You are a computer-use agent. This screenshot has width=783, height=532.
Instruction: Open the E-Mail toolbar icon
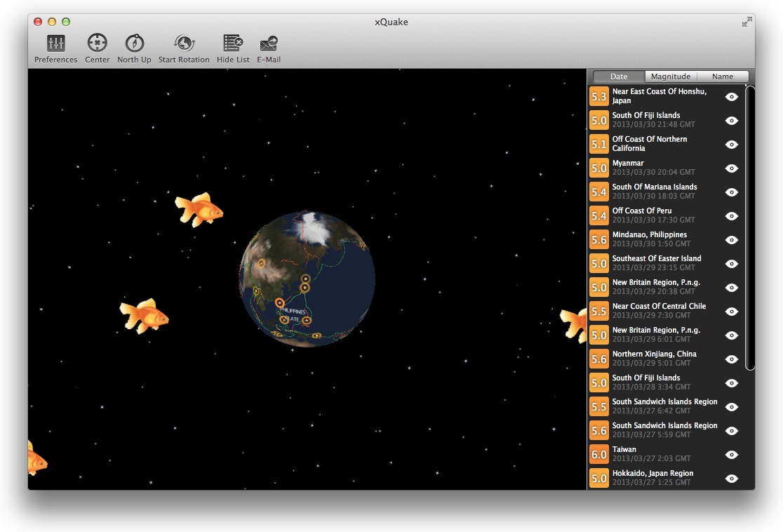[x=269, y=44]
